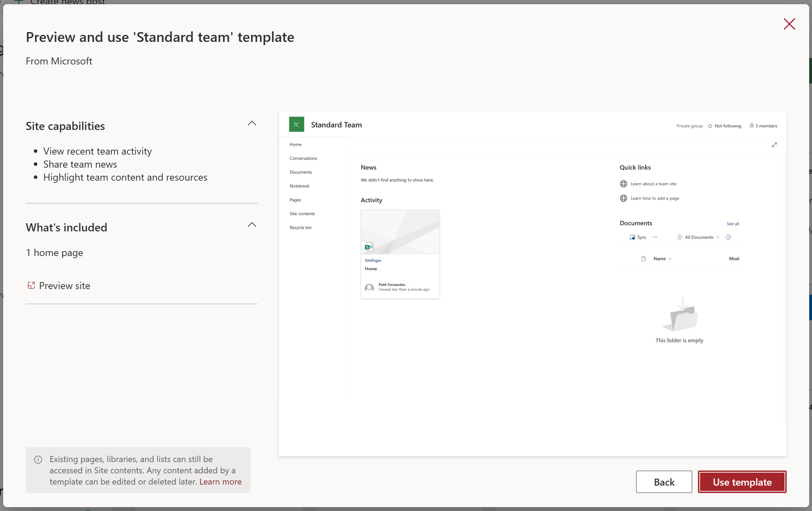Click the Sync icon in Documents
Image resolution: width=812 pixels, height=511 pixels.
pyautogui.click(x=632, y=237)
